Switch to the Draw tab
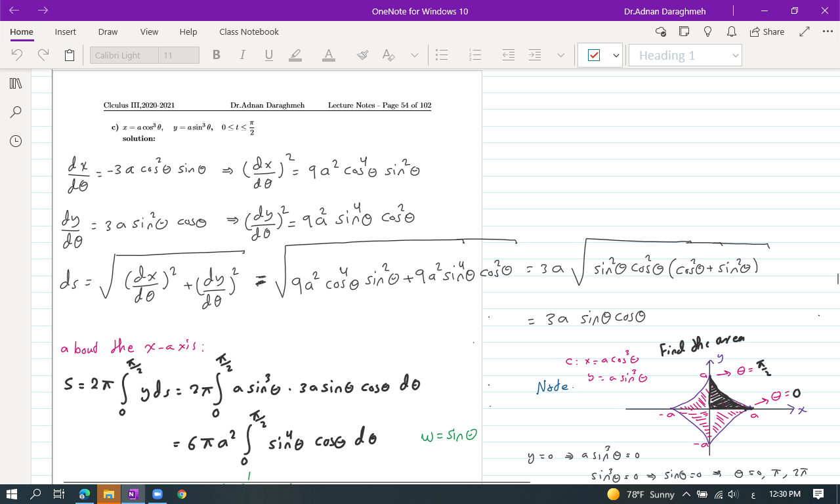 point(108,31)
